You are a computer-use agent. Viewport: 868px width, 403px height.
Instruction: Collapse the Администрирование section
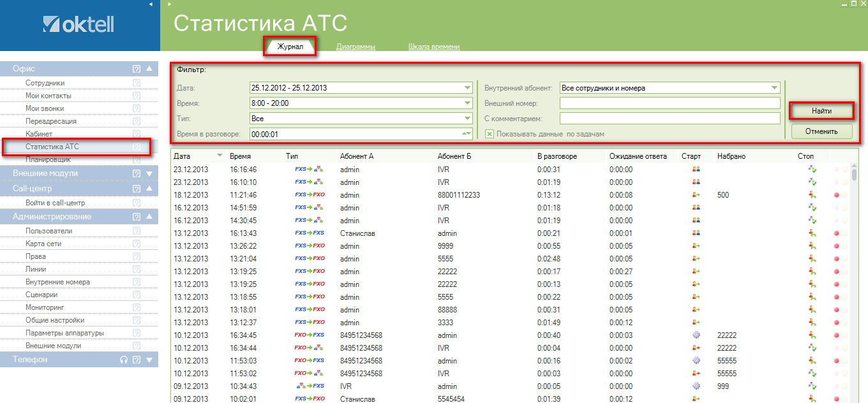pyautogui.click(x=149, y=217)
